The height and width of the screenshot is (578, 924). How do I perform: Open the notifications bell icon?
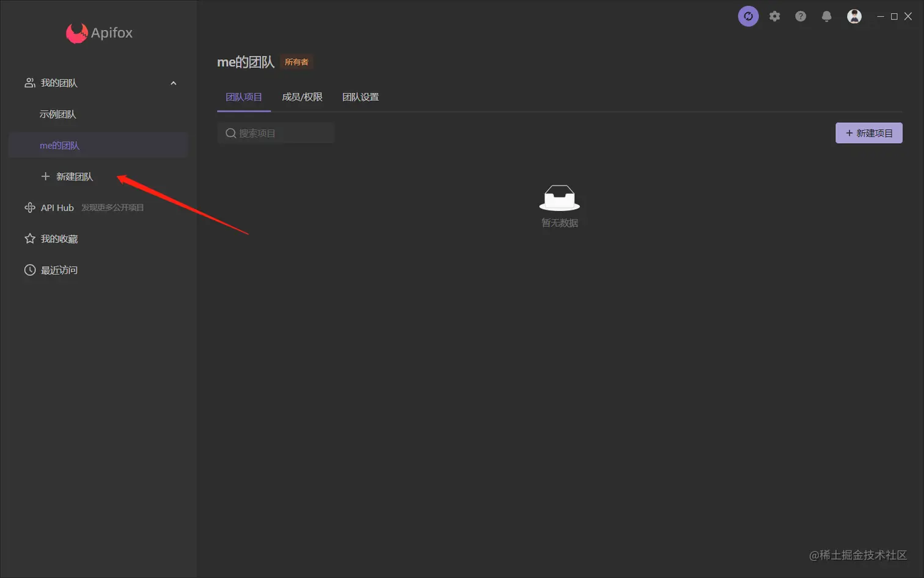[x=826, y=16]
